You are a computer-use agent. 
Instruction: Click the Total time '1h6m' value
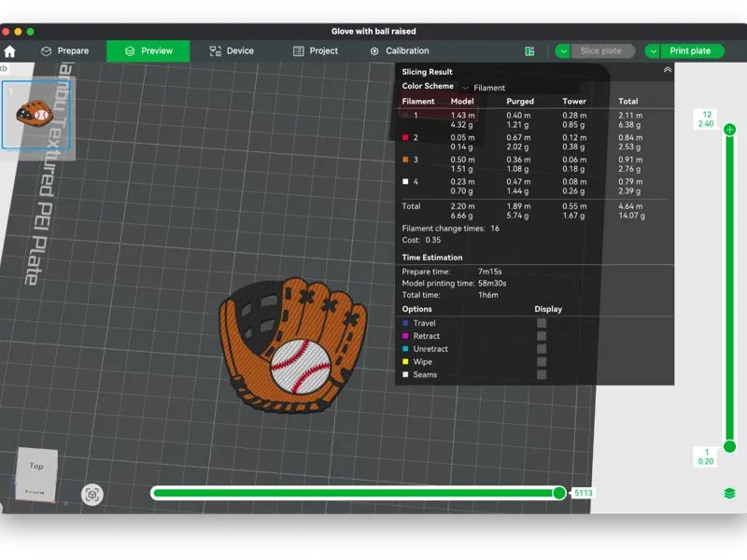pos(487,295)
